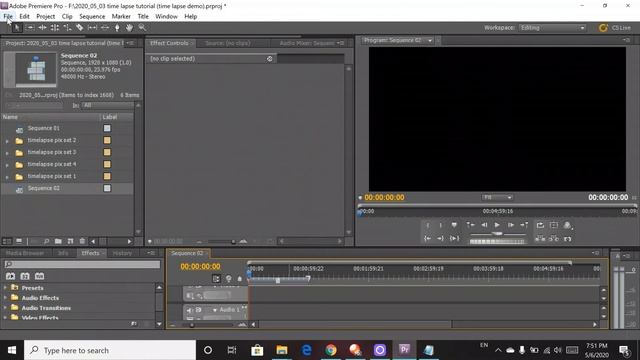Click label swatch for timelapse pix set 2
The height and width of the screenshot is (360, 640).
pos(107,140)
